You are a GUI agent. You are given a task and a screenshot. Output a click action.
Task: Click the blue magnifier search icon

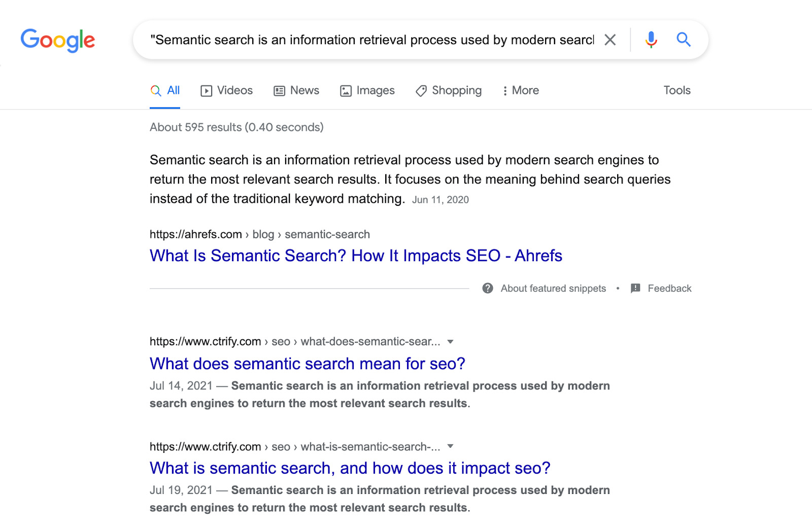pyautogui.click(x=684, y=40)
